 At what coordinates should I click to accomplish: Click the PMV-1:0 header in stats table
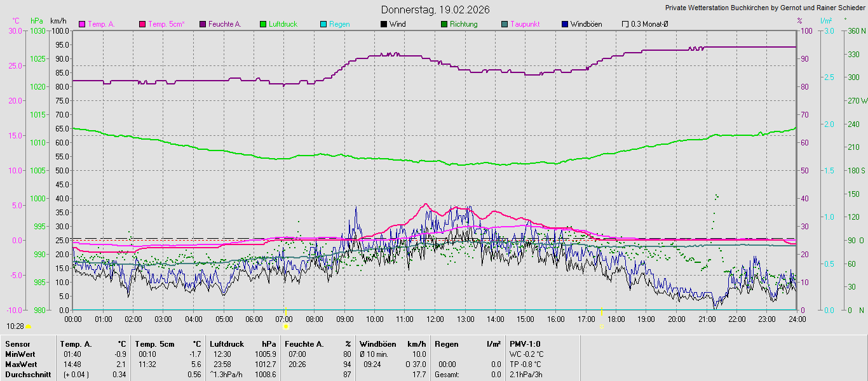524,344
